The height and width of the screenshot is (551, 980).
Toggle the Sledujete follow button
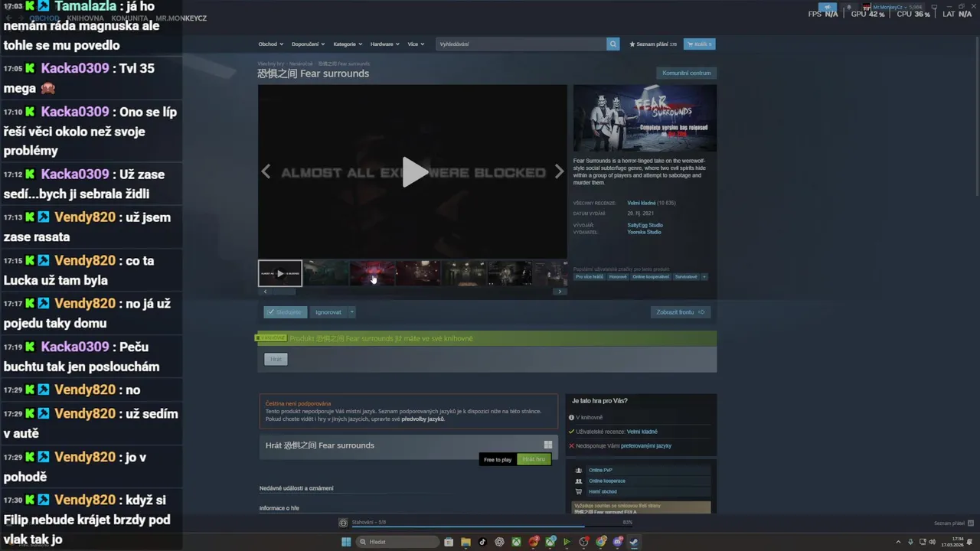(285, 312)
